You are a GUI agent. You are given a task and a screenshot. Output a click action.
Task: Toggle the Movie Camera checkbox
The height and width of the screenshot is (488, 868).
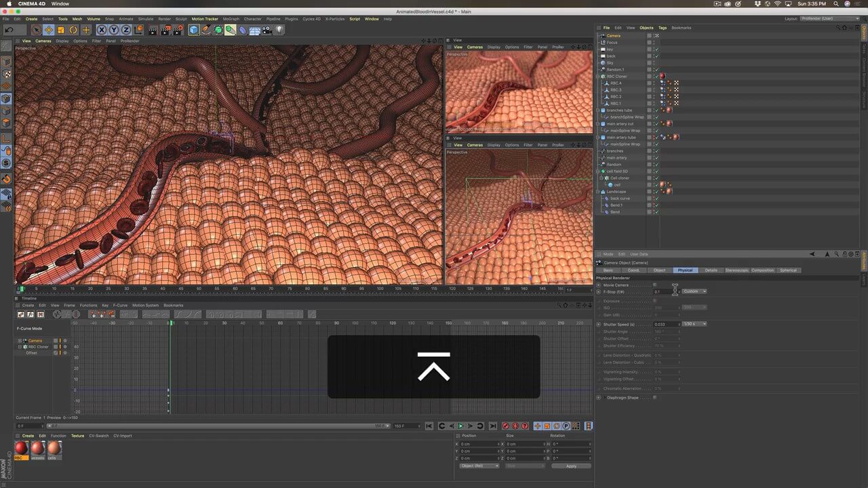click(x=654, y=285)
